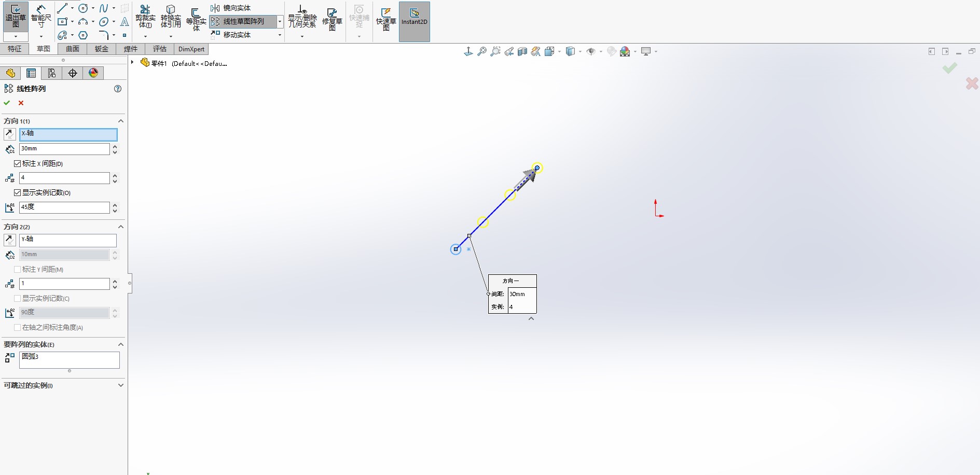The width and height of the screenshot is (980, 475).
Task: Select the Corner Rectangle tool
Action: 62,21
